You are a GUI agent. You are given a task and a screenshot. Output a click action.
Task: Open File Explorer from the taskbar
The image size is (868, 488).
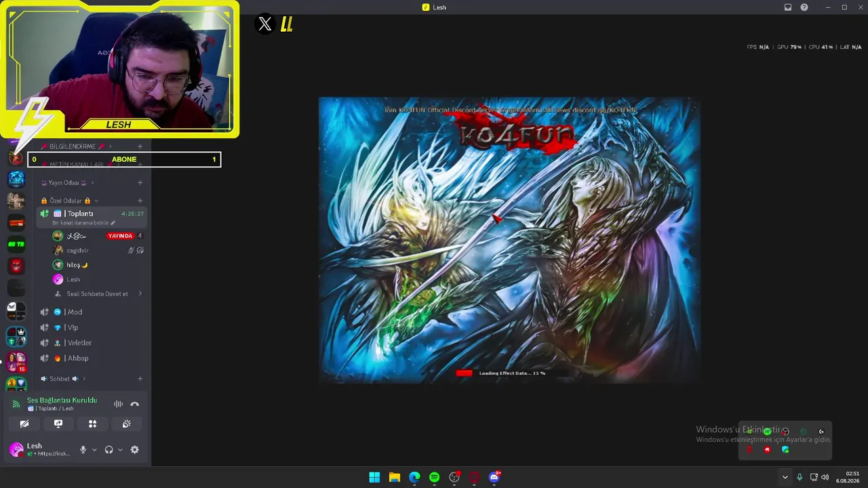(x=394, y=477)
